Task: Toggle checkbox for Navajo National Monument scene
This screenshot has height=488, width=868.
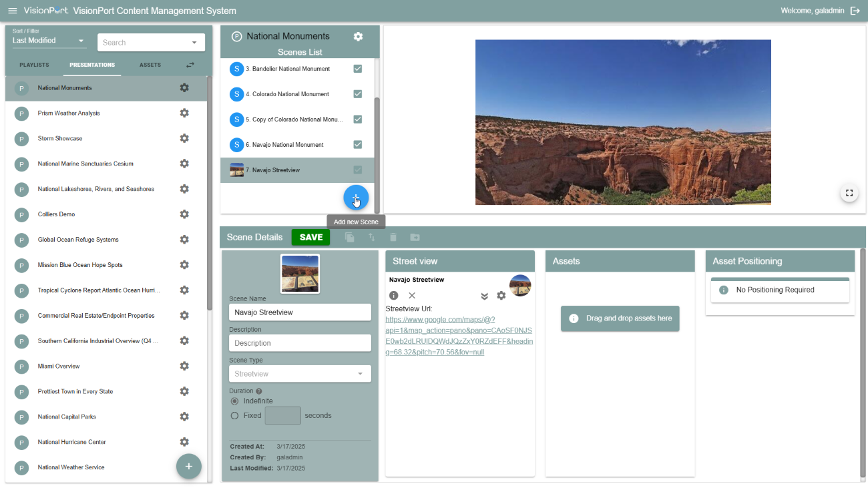Action: click(358, 145)
